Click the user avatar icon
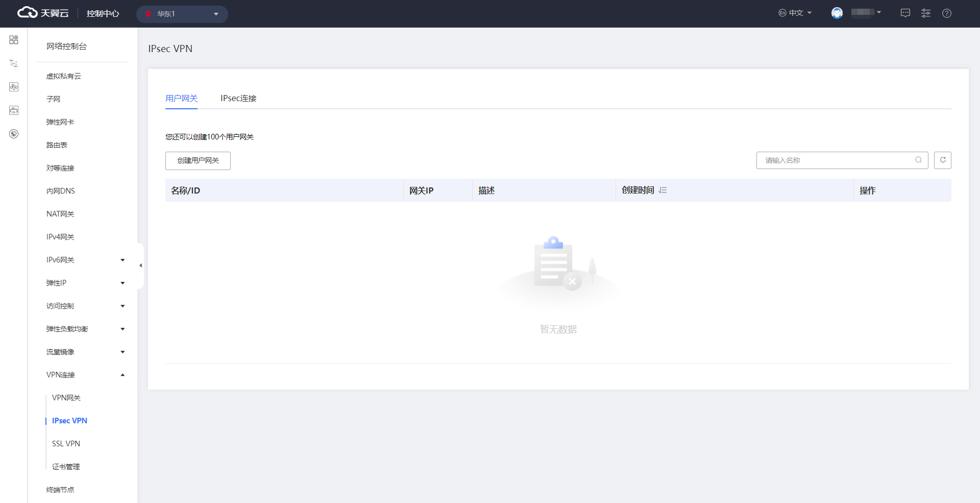Viewport: 980px width, 503px height. 837,13
